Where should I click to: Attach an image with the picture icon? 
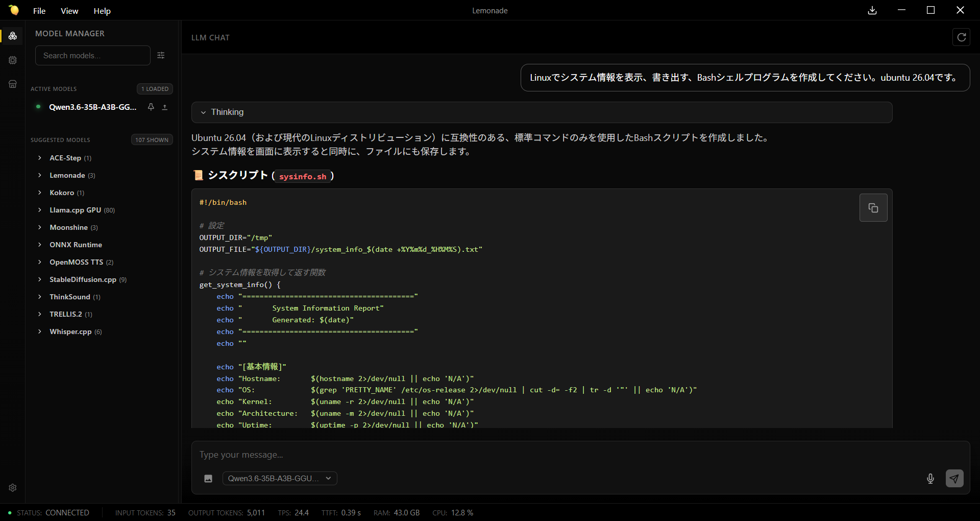208,479
